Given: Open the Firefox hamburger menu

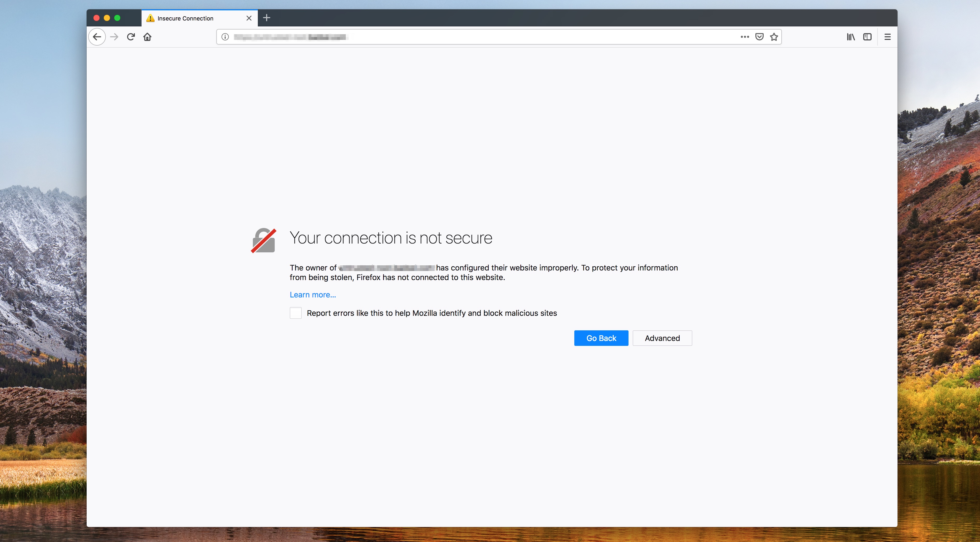Looking at the screenshot, I should [x=887, y=37].
